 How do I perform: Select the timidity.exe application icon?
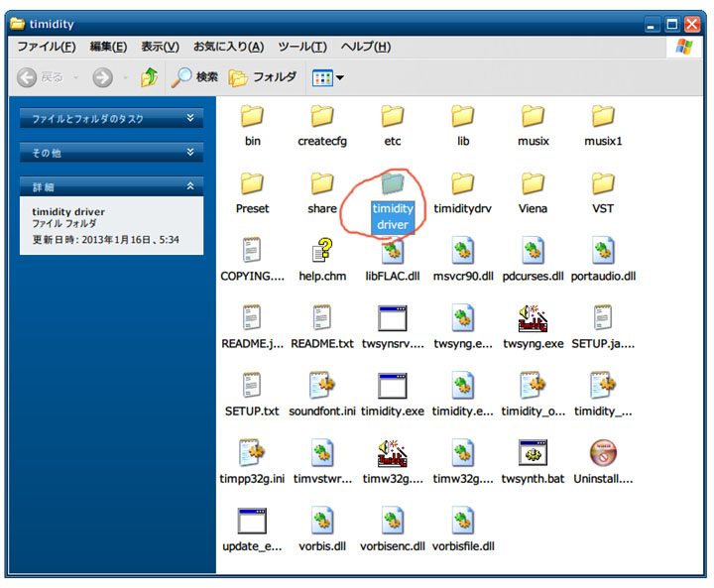click(x=393, y=386)
